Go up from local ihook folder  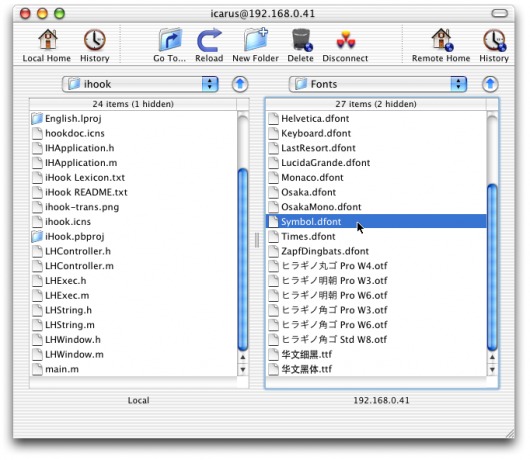[240, 84]
